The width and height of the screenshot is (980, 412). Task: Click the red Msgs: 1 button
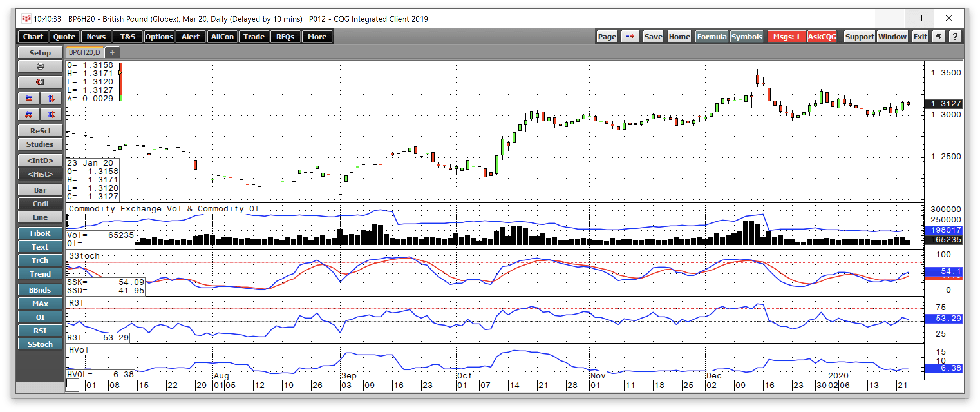tap(786, 36)
